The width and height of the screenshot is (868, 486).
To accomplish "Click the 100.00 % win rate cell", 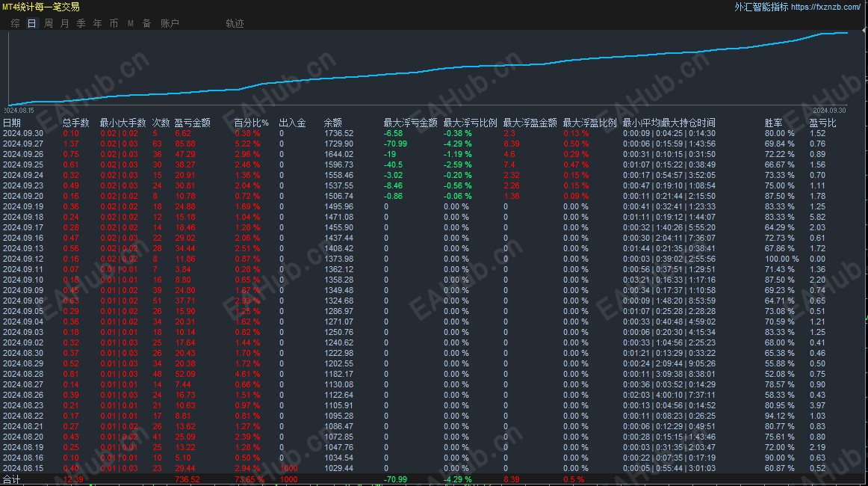I will (781, 259).
